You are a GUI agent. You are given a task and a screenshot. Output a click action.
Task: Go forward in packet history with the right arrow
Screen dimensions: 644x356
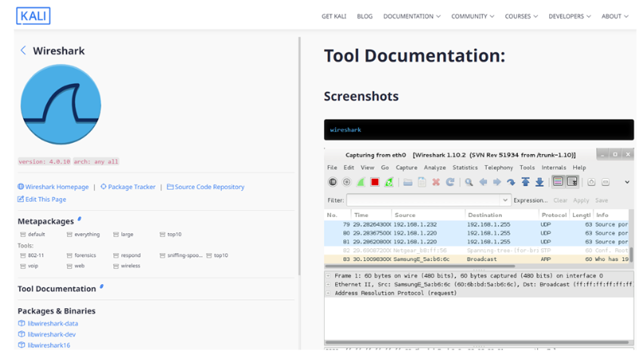click(497, 182)
